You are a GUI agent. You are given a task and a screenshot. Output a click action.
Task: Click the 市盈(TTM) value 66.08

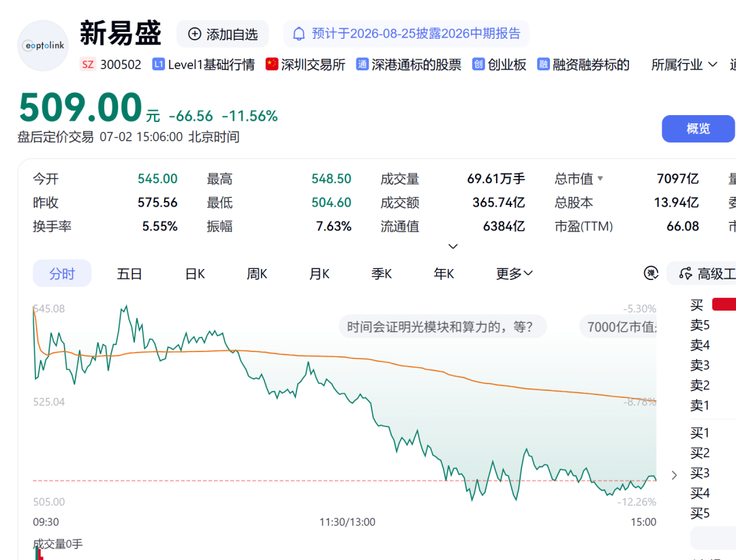682,227
